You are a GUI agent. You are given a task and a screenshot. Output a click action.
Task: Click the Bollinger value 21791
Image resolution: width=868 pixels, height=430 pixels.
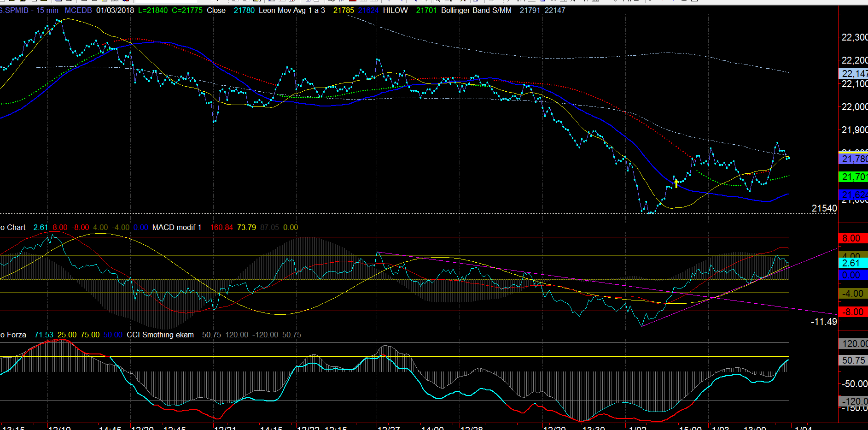pyautogui.click(x=530, y=10)
